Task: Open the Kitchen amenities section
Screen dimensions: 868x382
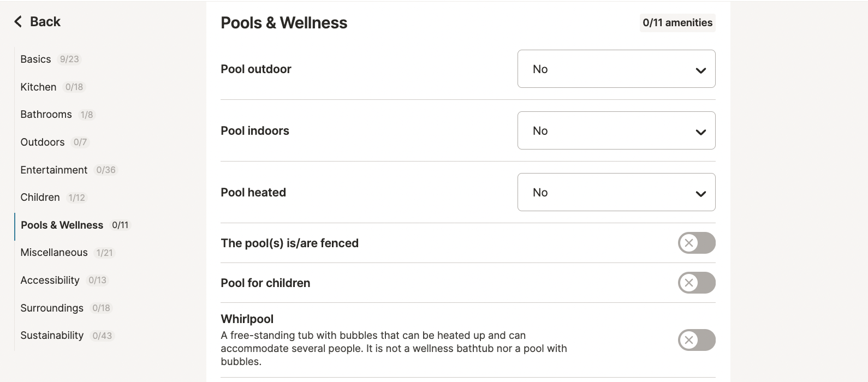Action: (x=38, y=87)
